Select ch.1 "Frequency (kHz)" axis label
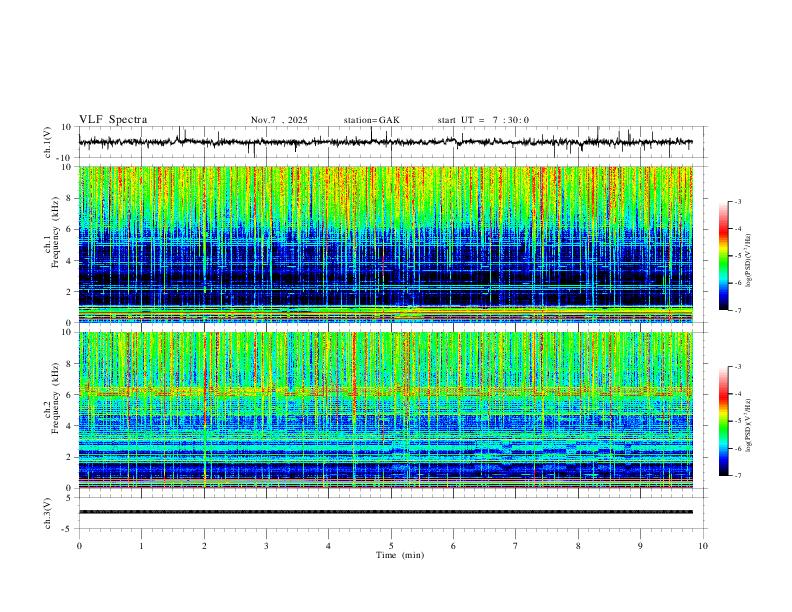This screenshot has height=612, width=792. pos(55,232)
